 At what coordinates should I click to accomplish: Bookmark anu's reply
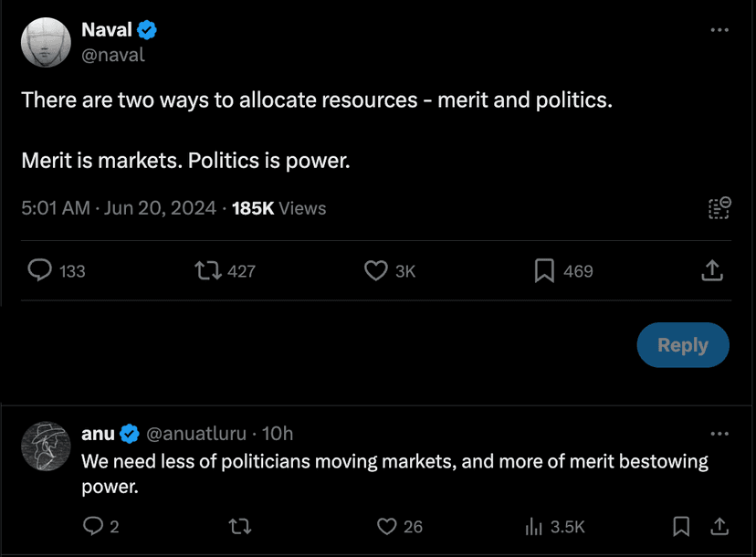(x=681, y=526)
